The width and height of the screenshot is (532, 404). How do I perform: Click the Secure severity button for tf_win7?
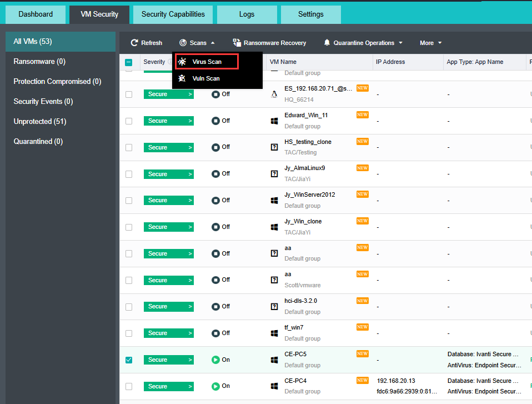pyautogui.click(x=168, y=333)
